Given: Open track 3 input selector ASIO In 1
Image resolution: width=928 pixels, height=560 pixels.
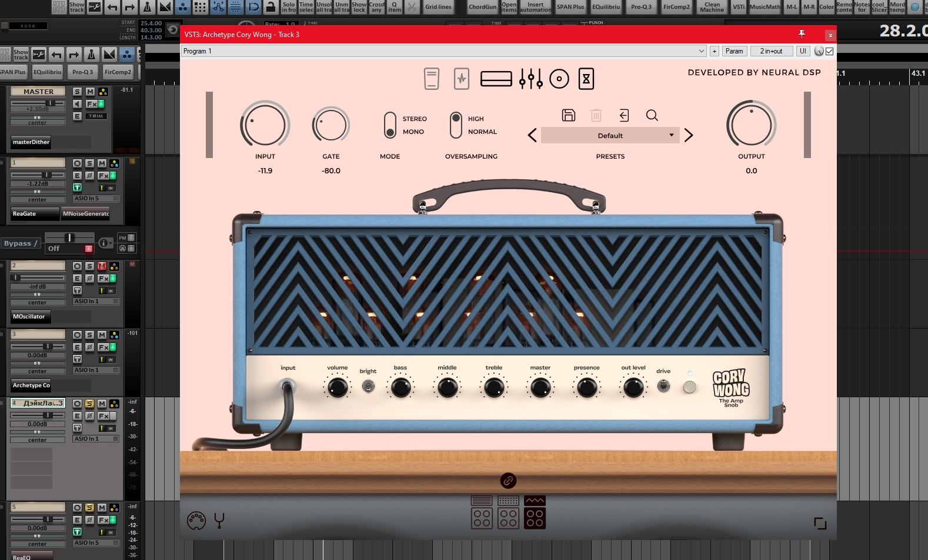Looking at the screenshot, I should [96, 370].
